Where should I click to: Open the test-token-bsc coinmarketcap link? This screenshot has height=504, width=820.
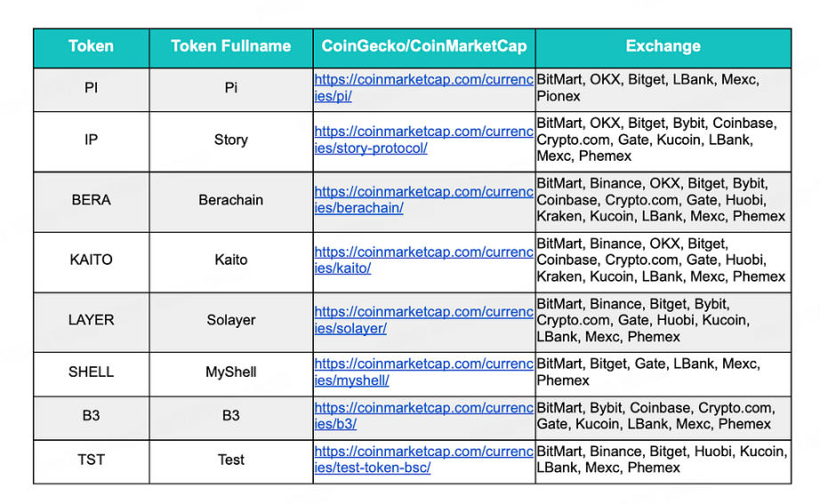tap(423, 460)
